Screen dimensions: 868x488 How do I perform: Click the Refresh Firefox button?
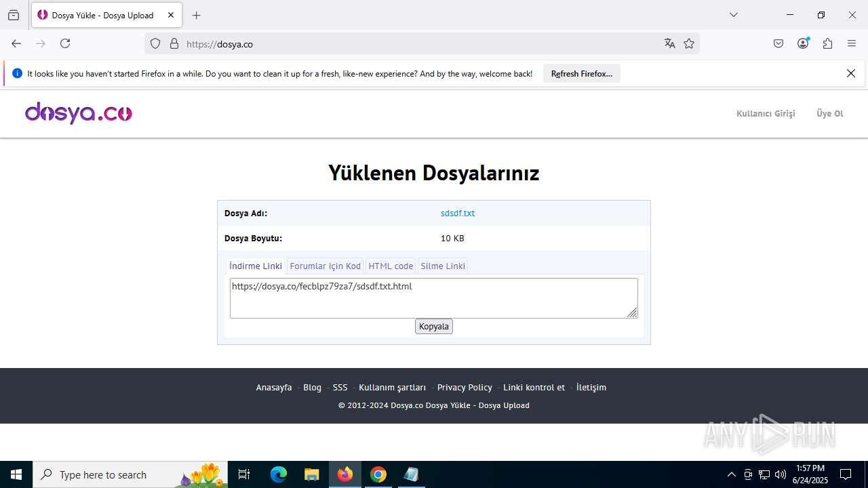point(582,73)
